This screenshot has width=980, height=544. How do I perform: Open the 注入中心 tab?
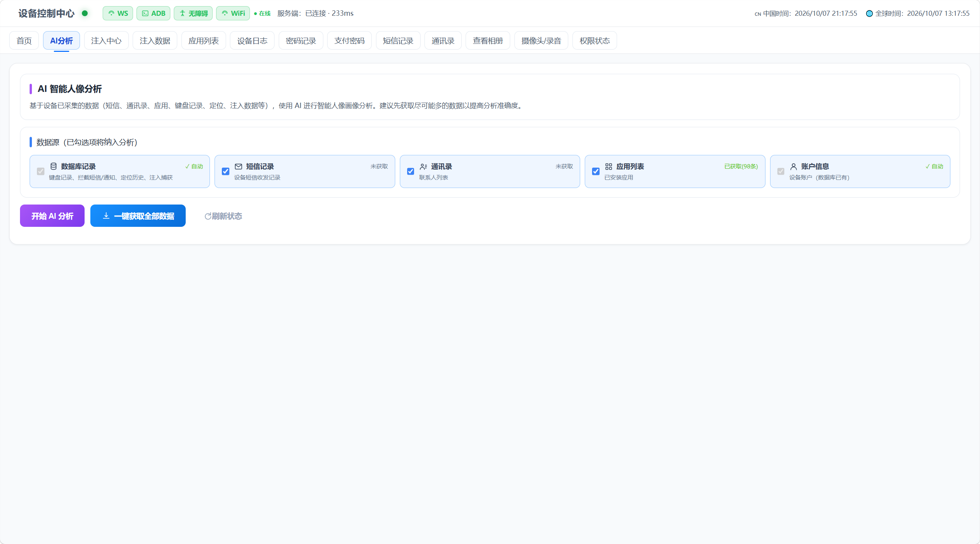106,41
